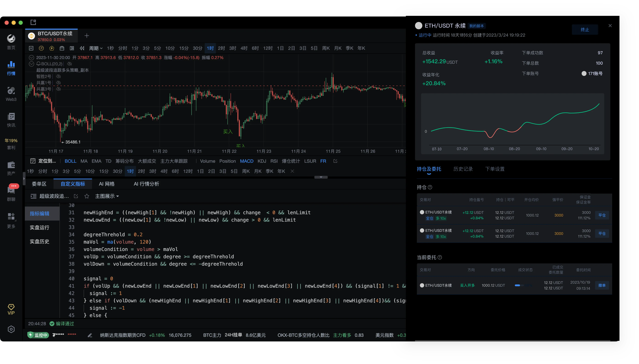639x364 pixels.
Task: Expand the left side panel arrow handle
Action: click(24, 178)
